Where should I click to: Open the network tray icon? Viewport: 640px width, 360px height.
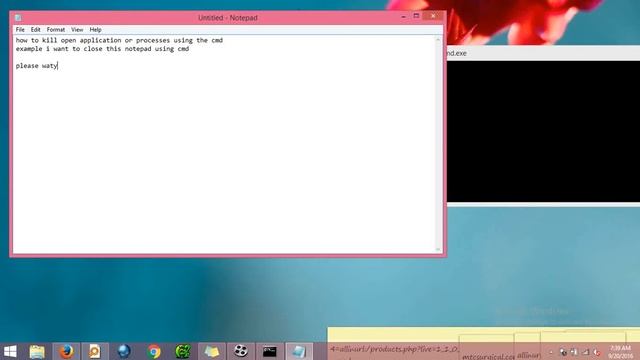click(586, 352)
